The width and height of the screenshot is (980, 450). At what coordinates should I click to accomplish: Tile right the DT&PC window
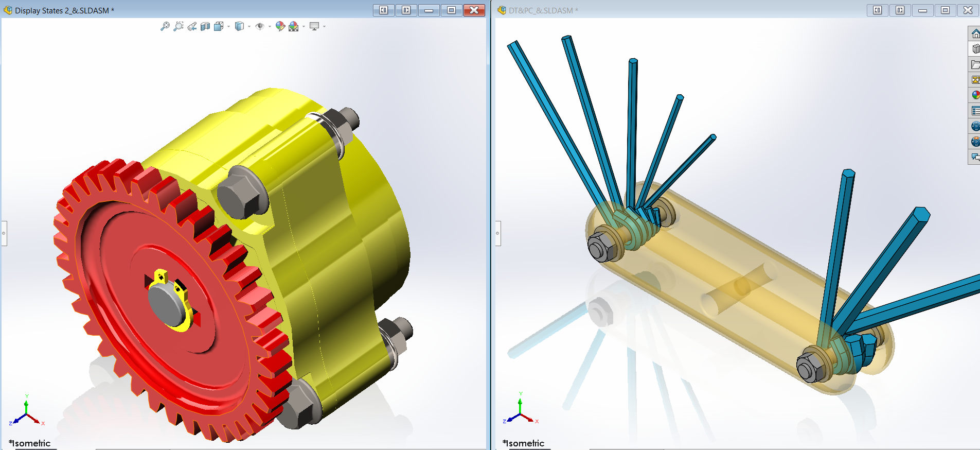pyautogui.click(x=900, y=10)
